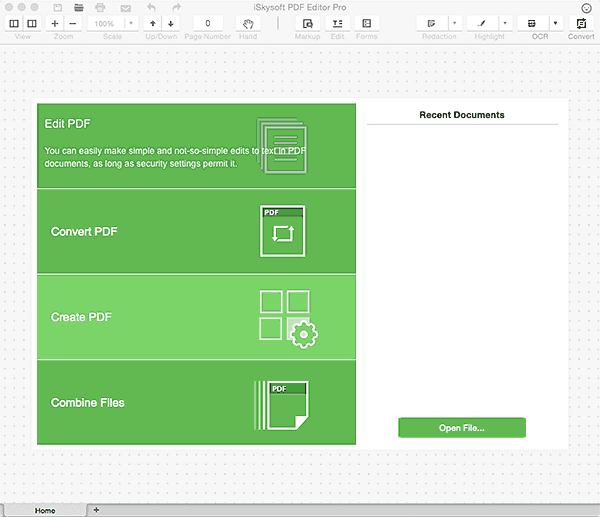Zoom out with the minus button

point(73,24)
